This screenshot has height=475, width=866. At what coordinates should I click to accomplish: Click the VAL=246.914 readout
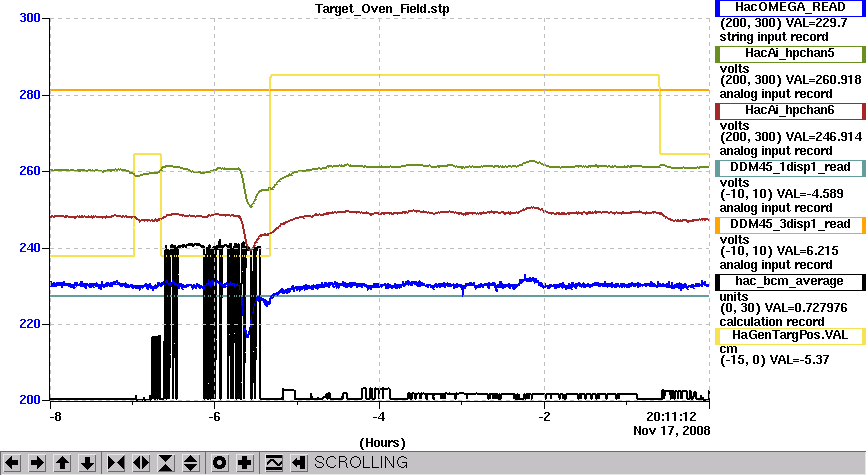pos(822,137)
